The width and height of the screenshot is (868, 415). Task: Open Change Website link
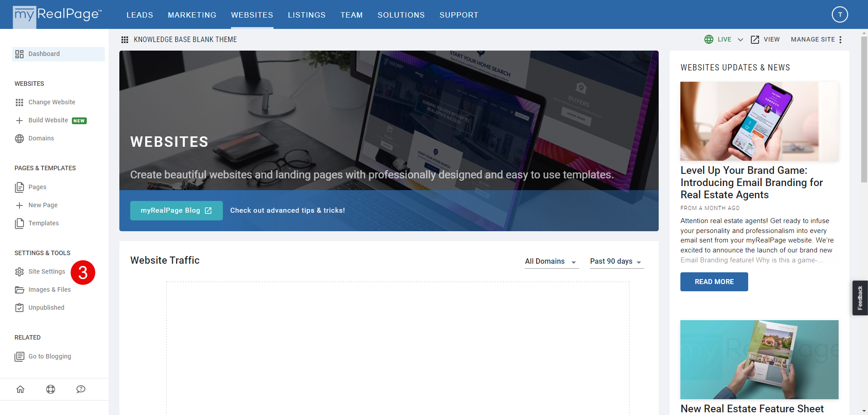[52, 103]
